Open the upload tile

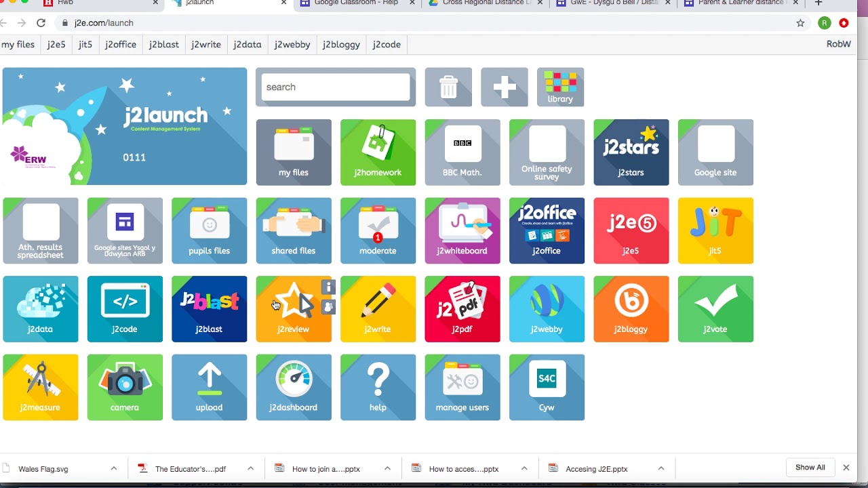[209, 387]
